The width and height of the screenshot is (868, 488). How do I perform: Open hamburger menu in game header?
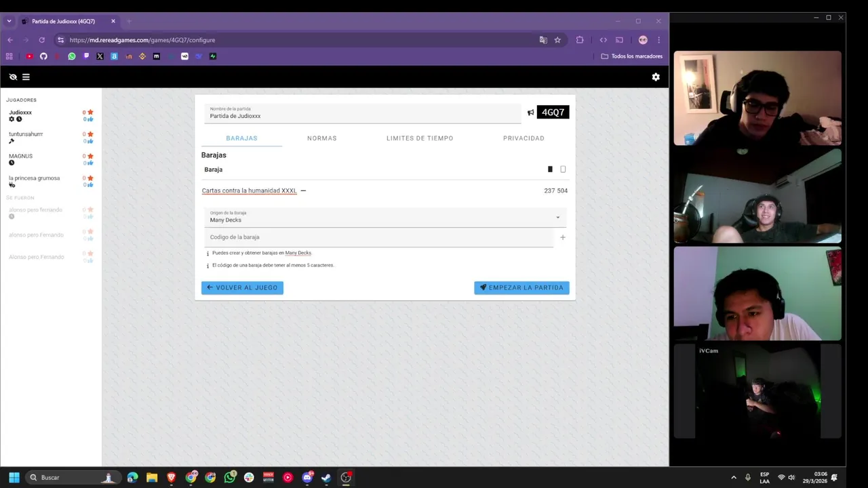[x=26, y=77]
